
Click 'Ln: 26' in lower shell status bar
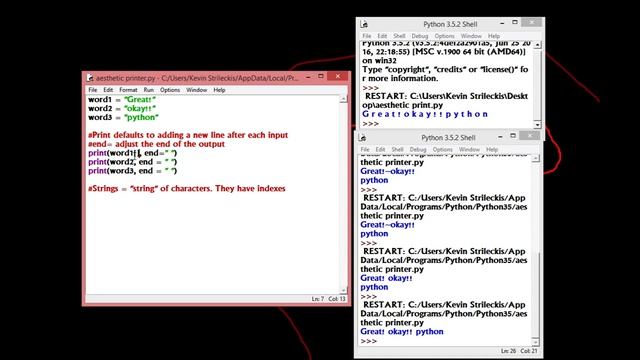[x=509, y=351]
